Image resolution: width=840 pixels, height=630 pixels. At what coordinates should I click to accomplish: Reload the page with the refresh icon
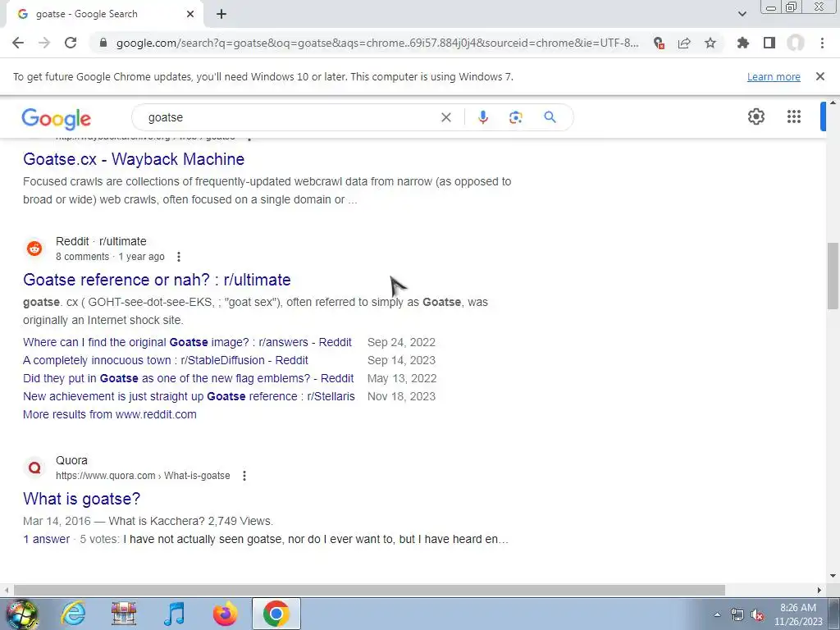pos(71,43)
